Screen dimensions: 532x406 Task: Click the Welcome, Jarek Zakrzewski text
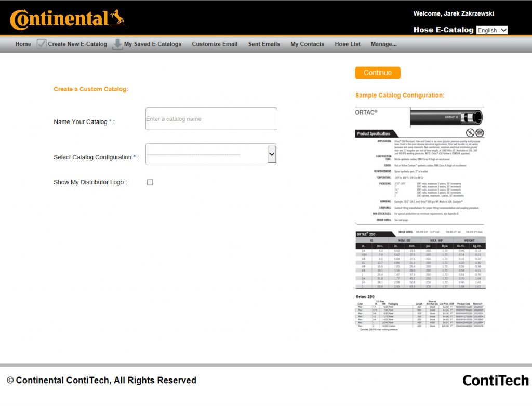point(453,13)
